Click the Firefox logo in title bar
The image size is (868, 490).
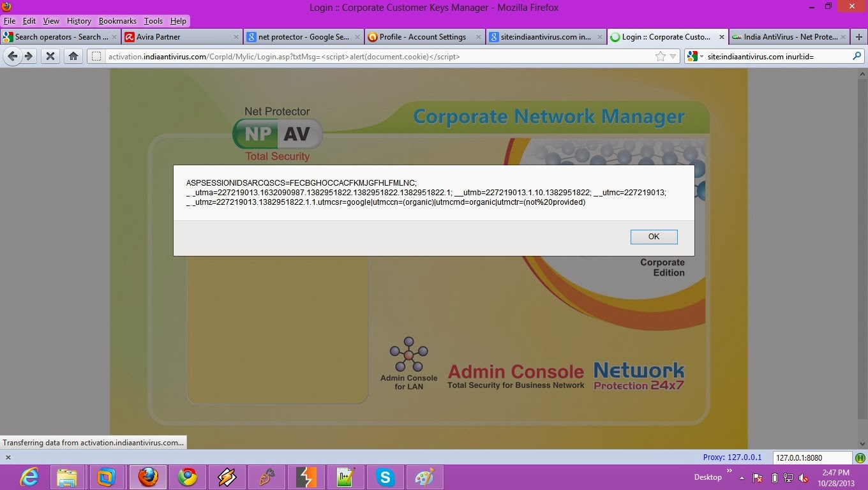click(x=7, y=7)
